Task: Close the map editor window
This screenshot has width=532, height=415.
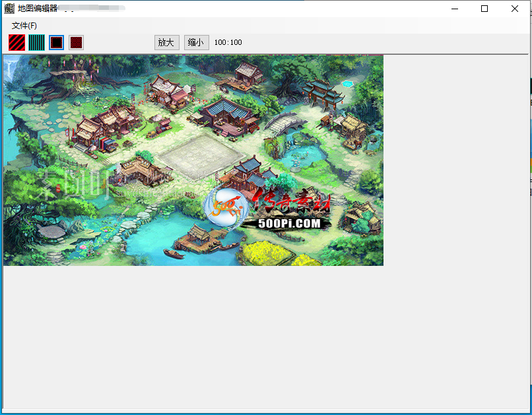Action: (x=514, y=9)
